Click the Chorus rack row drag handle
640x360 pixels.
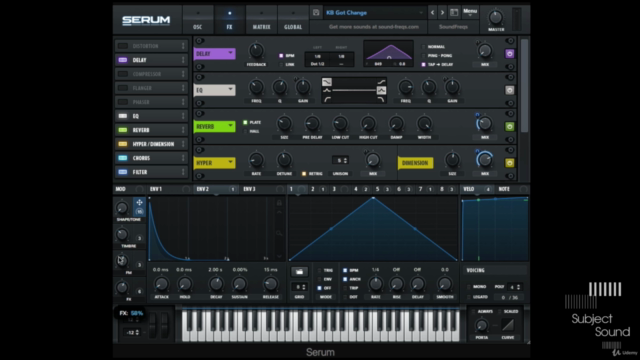tap(183, 158)
